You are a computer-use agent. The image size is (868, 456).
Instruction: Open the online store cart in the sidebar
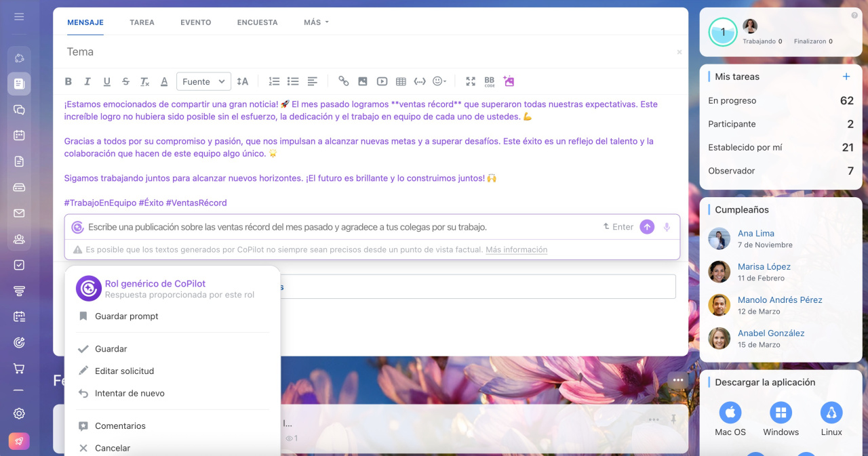(19, 369)
